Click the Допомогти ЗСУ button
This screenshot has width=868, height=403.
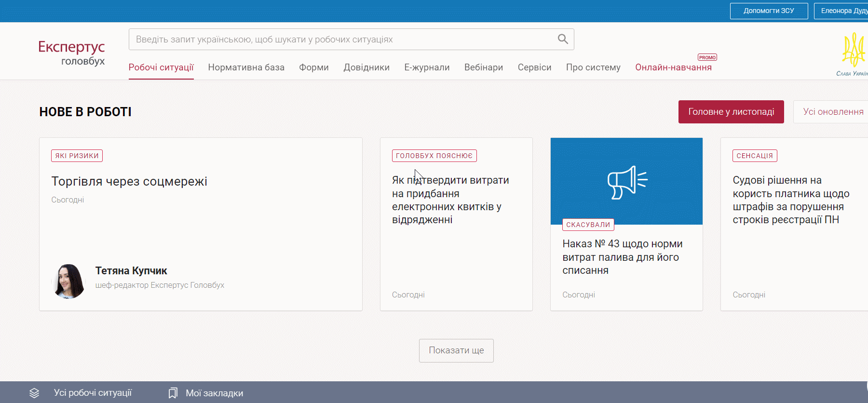(x=769, y=11)
